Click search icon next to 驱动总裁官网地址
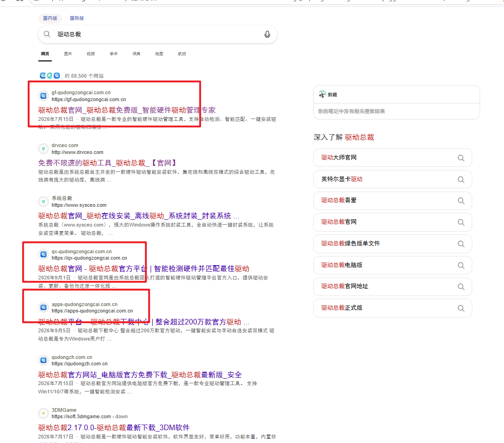The image size is (504, 443). [461, 287]
